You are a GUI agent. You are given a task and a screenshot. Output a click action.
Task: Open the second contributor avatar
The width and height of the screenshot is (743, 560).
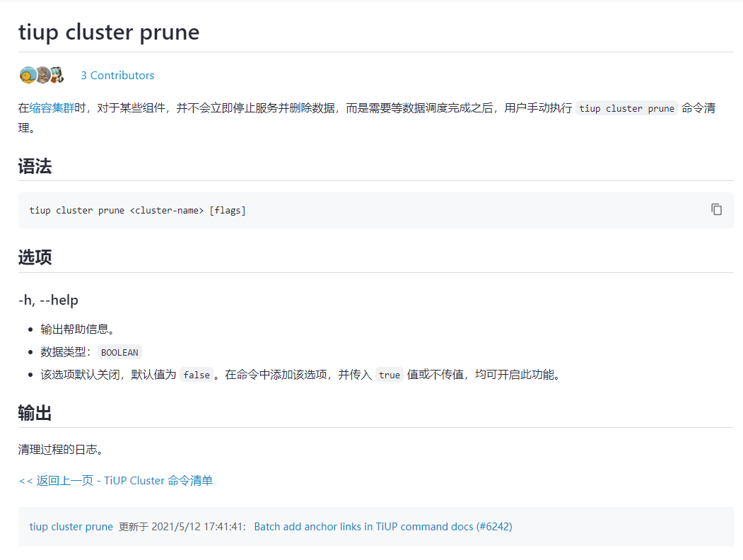42,75
